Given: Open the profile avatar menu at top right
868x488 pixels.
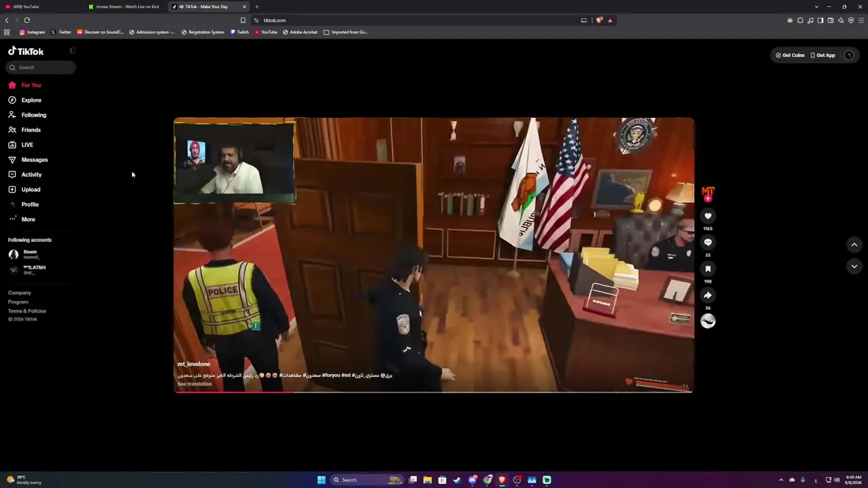Looking at the screenshot, I should coord(849,56).
